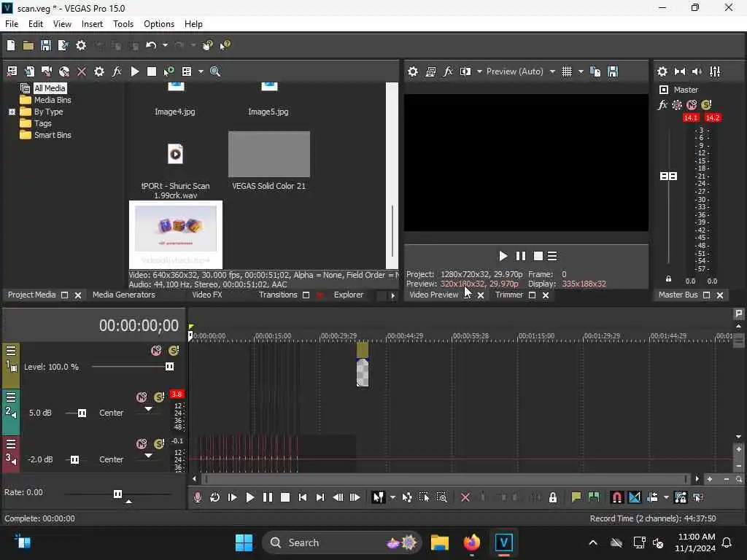Stop timeline playback in transport bar

coord(285,497)
